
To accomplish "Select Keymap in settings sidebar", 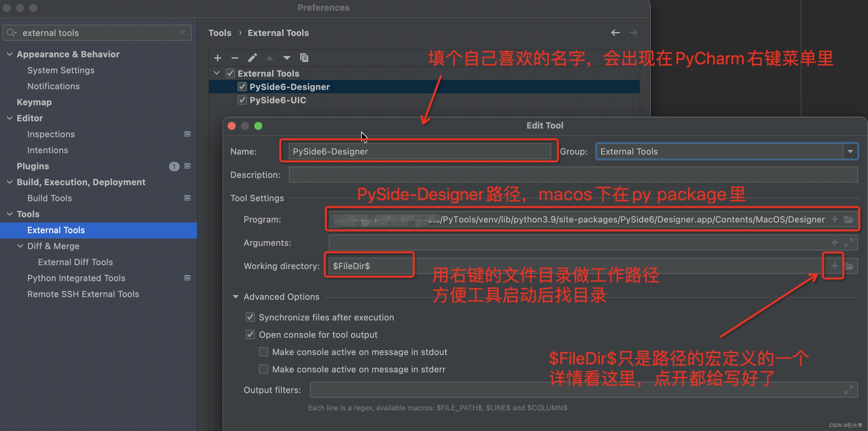I will pyautogui.click(x=34, y=102).
